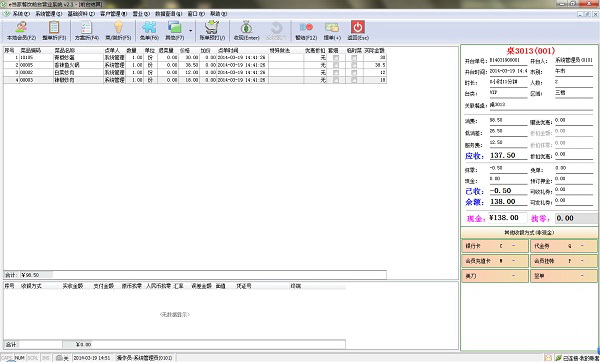
Task: Toggle the first checkbox in row 1 (10105)
Action: [336, 58]
